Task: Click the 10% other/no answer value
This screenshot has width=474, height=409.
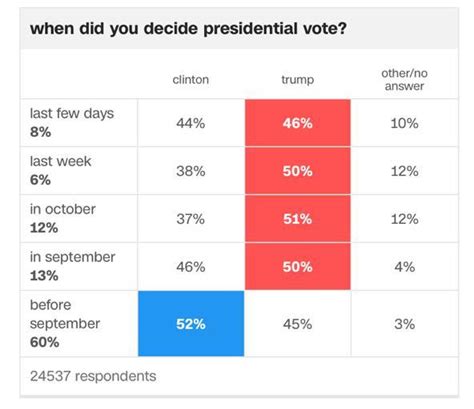Action: pyautogui.click(x=404, y=123)
